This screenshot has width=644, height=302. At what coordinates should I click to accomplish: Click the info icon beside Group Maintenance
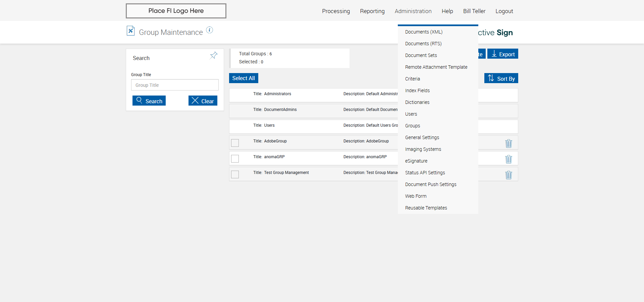[209, 30]
